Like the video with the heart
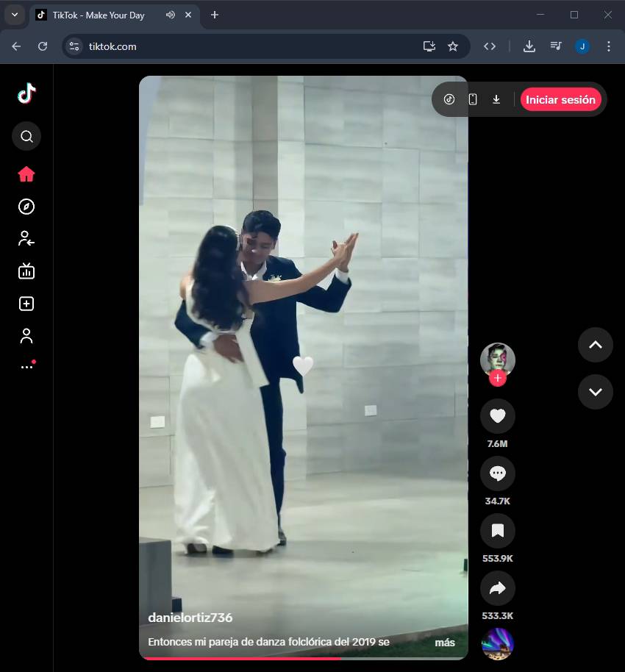Screen dimensions: 625x672 [497, 416]
